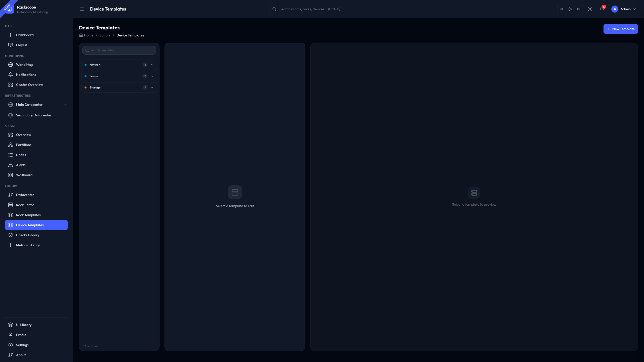The width and height of the screenshot is (644, 362).
Task: Open the Rack Editor in the sidebar
Action: pos(25,205)
